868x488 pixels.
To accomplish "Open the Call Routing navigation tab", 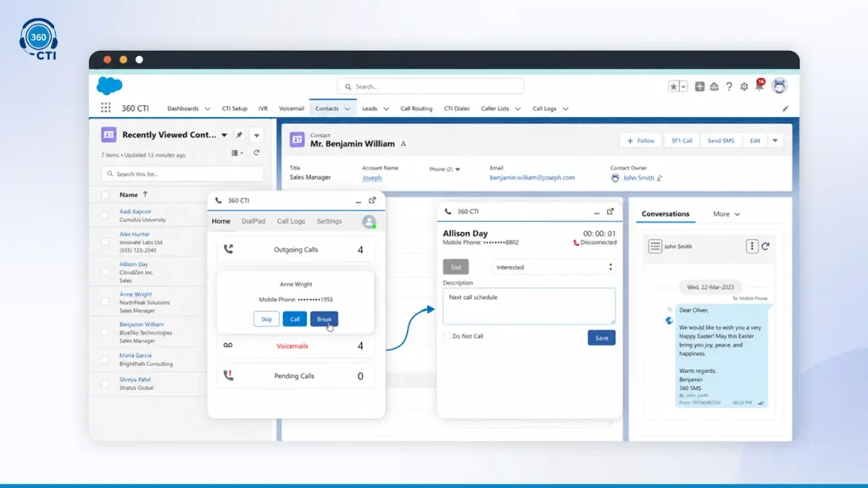I will click(416, 108).
